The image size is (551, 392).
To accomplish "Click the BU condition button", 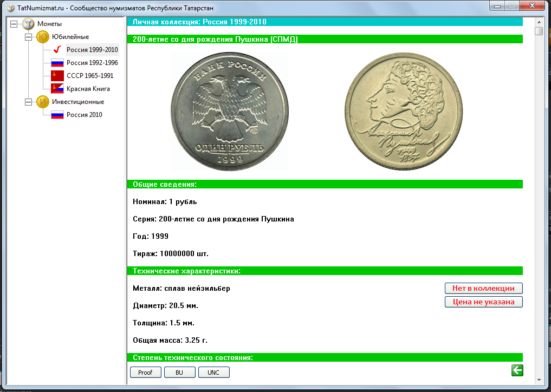I will 179,373.
